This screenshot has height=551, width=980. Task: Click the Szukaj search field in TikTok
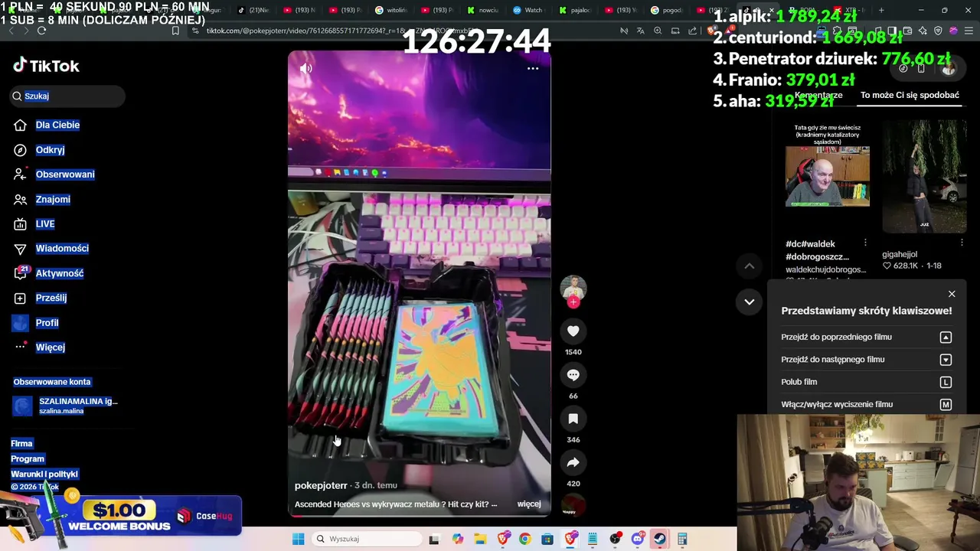point(67,96)
